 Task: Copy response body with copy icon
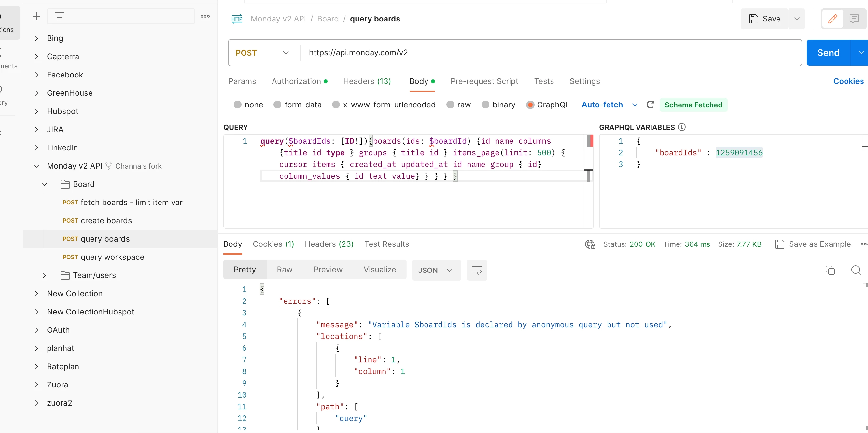tap(830, 270)
